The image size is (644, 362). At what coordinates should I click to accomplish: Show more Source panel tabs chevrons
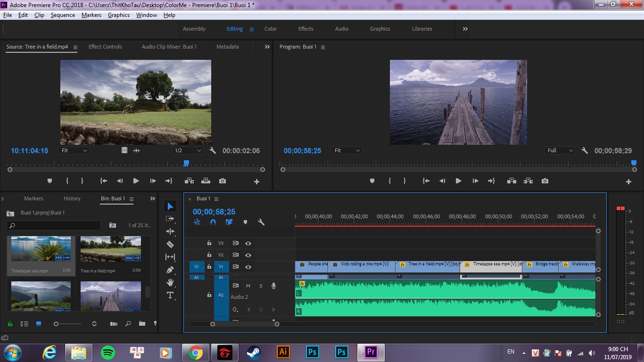coord(267,47)
